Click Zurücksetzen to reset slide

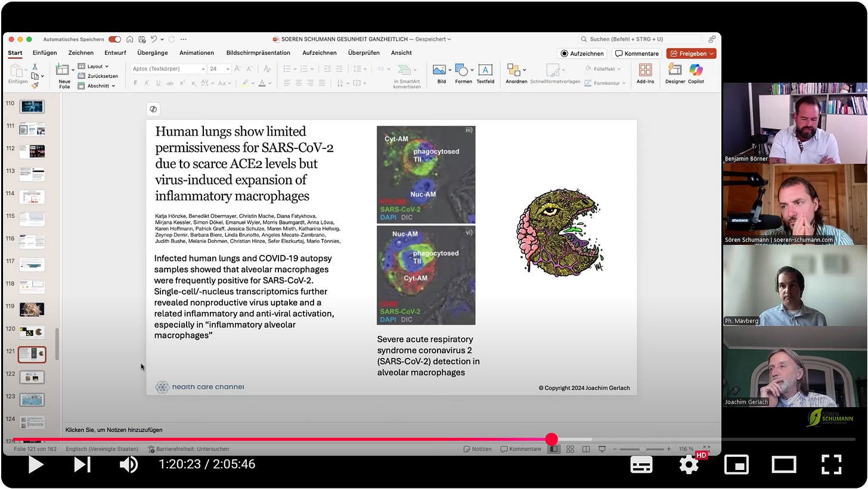pos(98,76)
